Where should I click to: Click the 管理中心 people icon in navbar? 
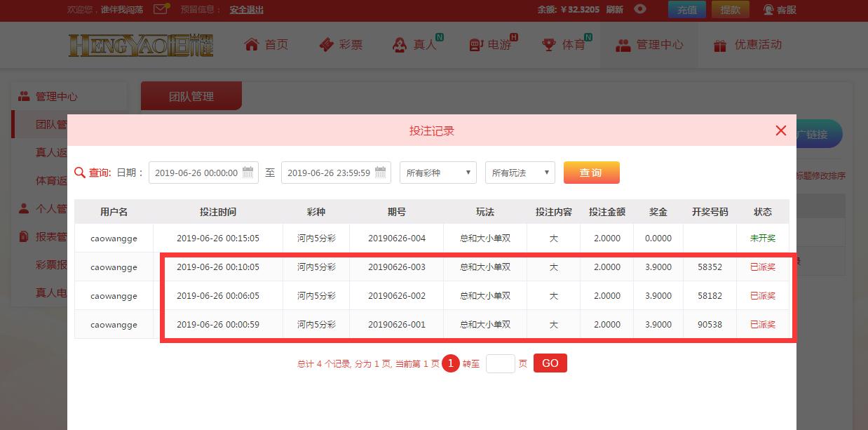click(623, 45)
